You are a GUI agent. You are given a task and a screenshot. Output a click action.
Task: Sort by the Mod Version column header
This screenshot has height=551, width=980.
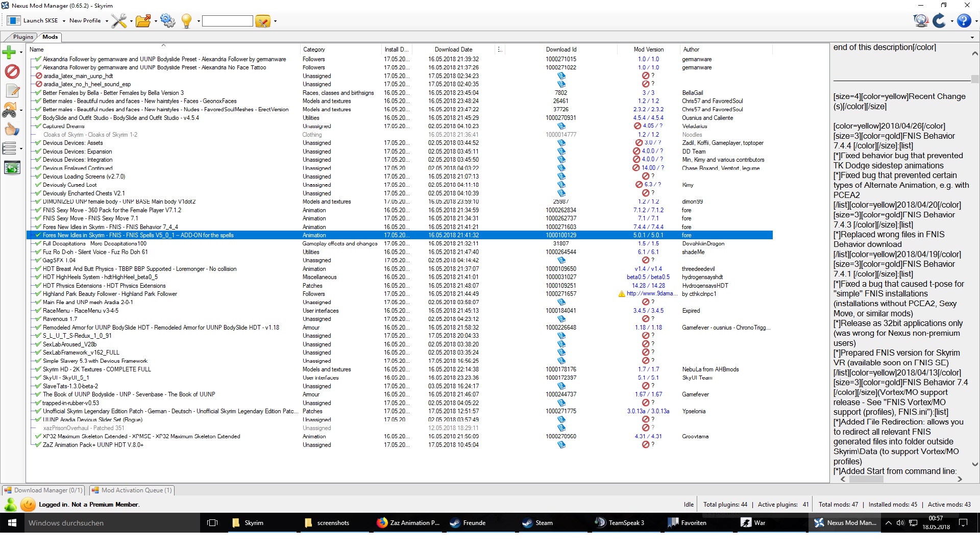(x=648, y=49)
